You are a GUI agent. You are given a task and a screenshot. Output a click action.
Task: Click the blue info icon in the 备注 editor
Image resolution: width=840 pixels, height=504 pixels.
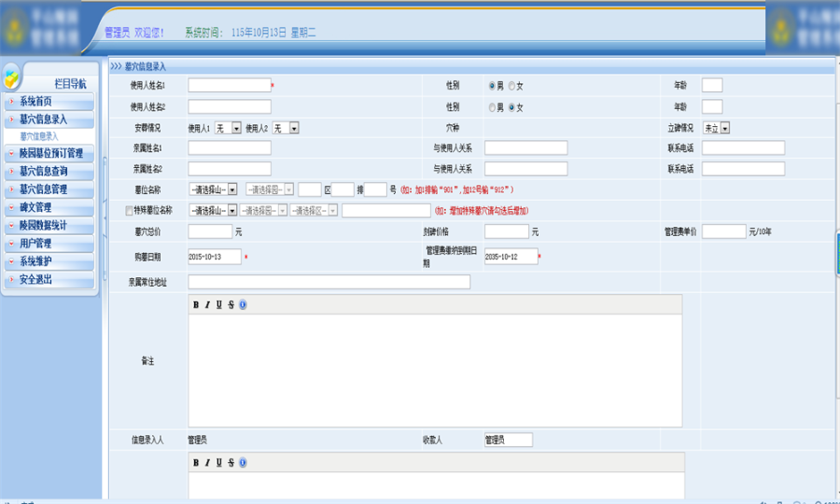click(243, 305)
